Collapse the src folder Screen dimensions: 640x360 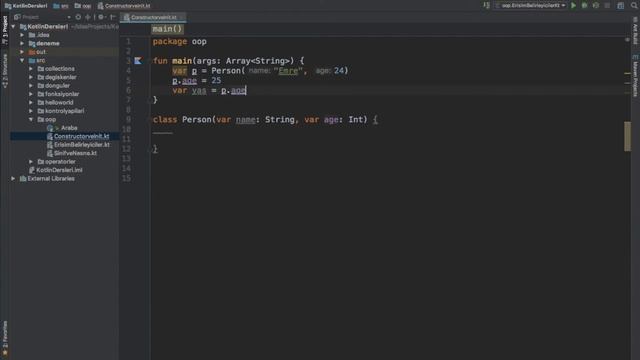pyautogui.click(x=22, y=60)
